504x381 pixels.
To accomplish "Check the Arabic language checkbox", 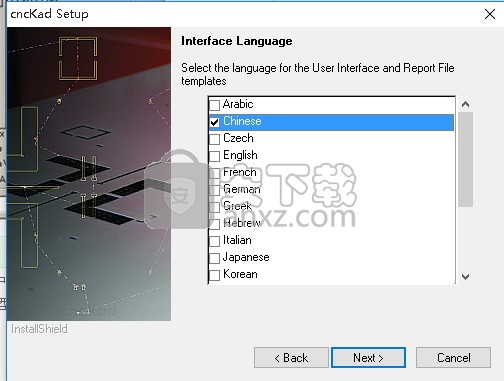I will coord(214,105).
